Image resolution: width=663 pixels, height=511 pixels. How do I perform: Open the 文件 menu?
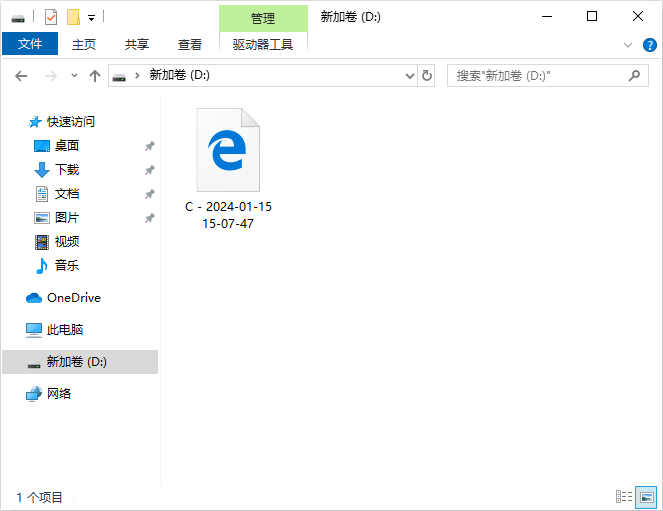click(30, 44)
